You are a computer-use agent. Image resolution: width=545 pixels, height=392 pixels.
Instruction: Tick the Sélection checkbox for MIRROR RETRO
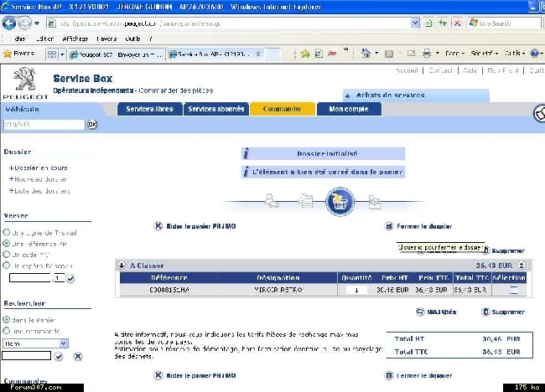[514, 290]
